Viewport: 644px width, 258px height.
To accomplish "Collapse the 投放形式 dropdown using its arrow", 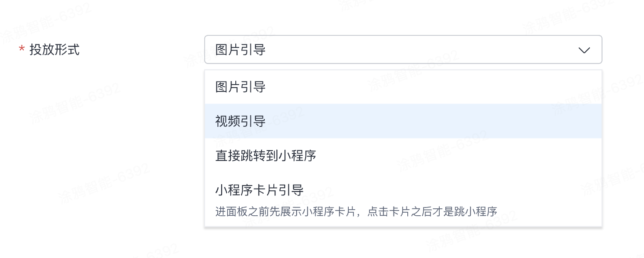I will coord(584,50).
